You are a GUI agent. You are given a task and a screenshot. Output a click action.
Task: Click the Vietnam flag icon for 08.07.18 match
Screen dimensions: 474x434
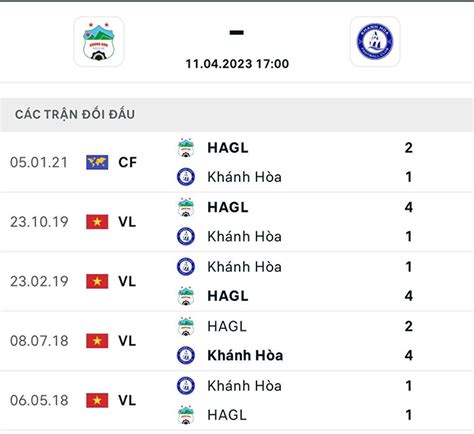click(x=97, y=341)
